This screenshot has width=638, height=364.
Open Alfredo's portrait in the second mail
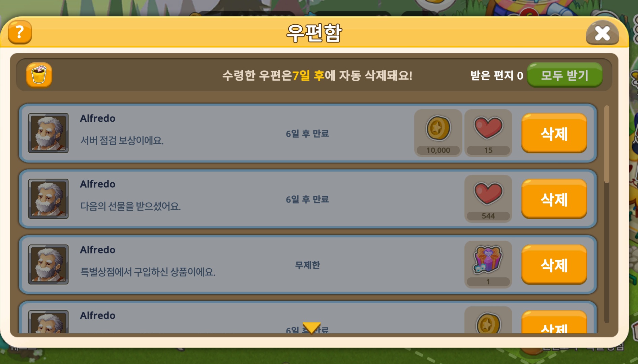pos(49,199)
